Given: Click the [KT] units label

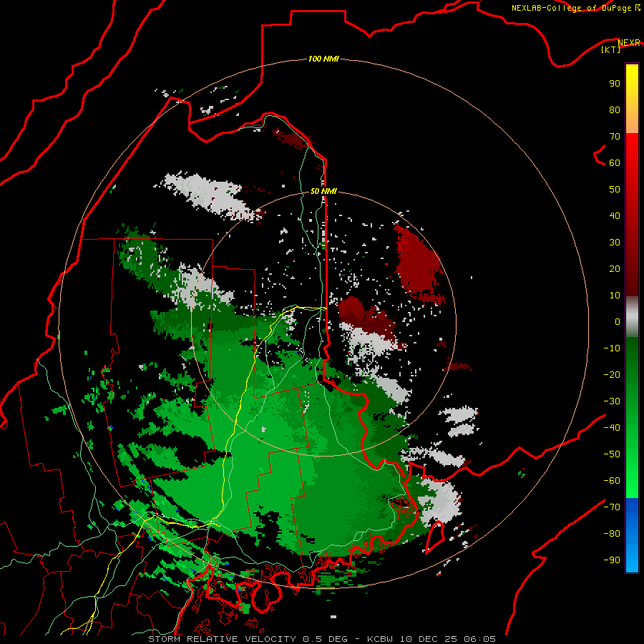Looking at the screenshot, I should click(611, 49).
